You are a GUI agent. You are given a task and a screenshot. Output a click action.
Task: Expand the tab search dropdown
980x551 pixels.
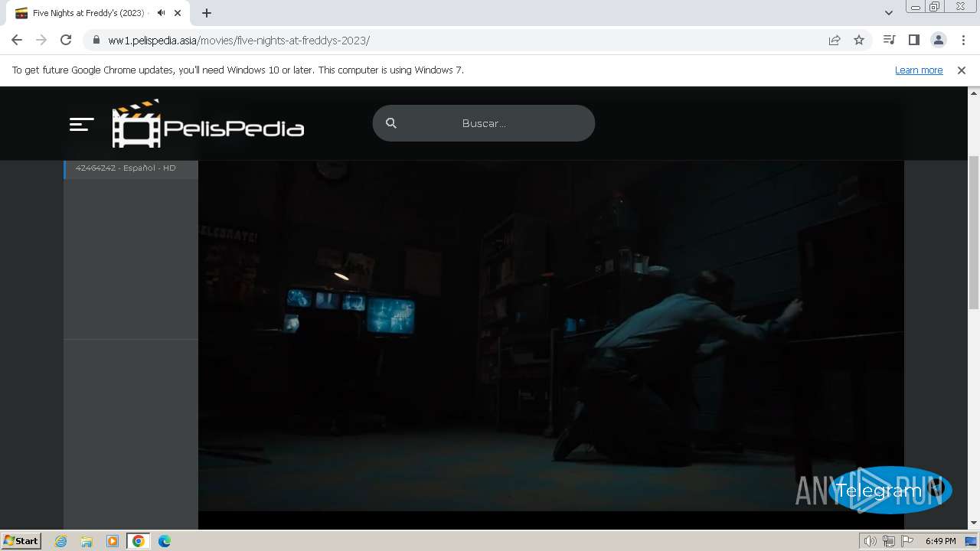(x=888, y=13)
